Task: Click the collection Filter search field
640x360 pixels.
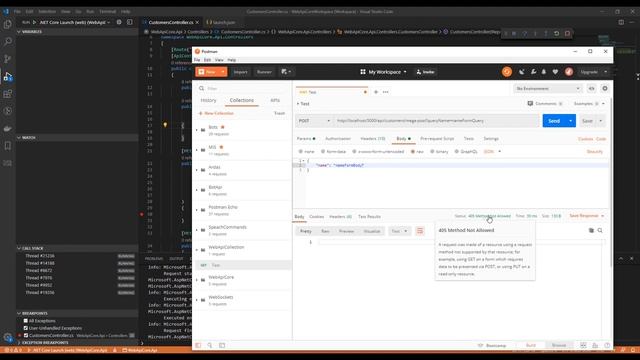Action: click(x=242, y=89)
